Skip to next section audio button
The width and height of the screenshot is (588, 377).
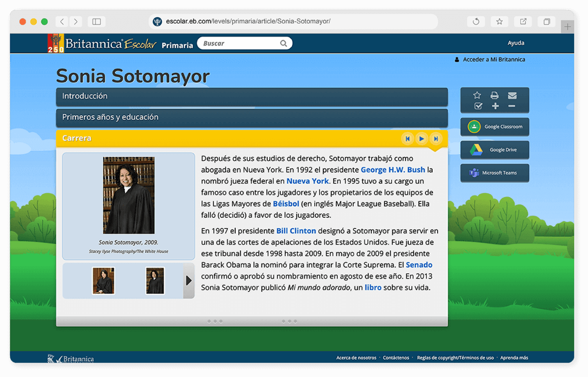(x=435, y=139)
